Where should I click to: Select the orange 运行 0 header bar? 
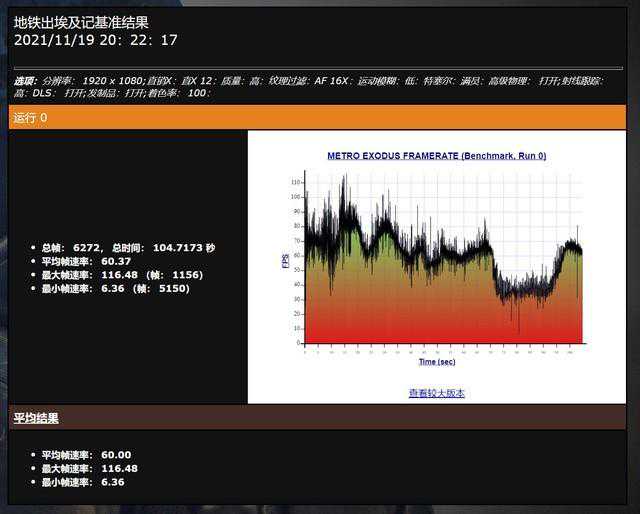pyautogui.click(x=318, y=118)
